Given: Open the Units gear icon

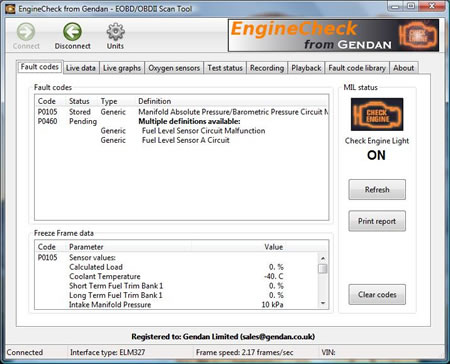Looking at the screenshot, I should (x=115, y=32).
